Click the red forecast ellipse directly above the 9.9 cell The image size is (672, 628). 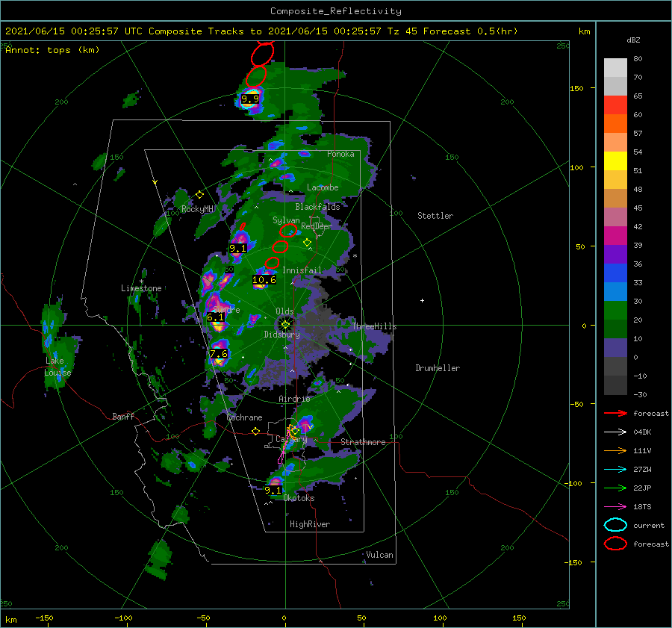point(256,76)
